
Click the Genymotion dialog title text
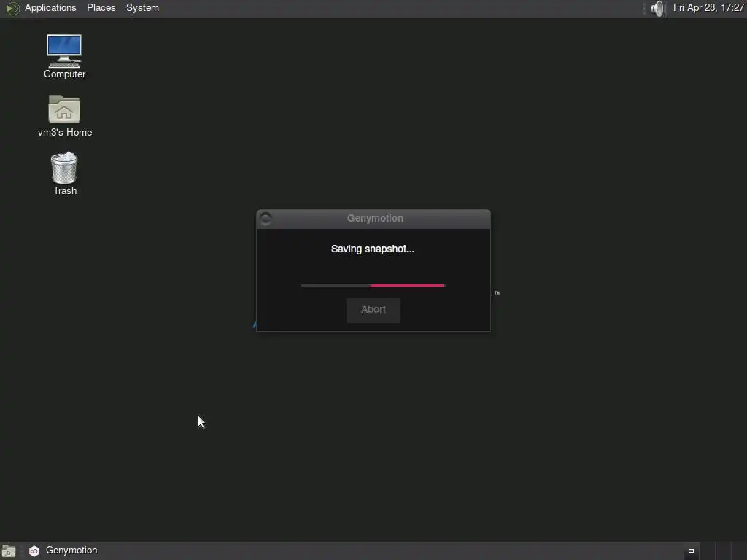click(x=375, y=218)
